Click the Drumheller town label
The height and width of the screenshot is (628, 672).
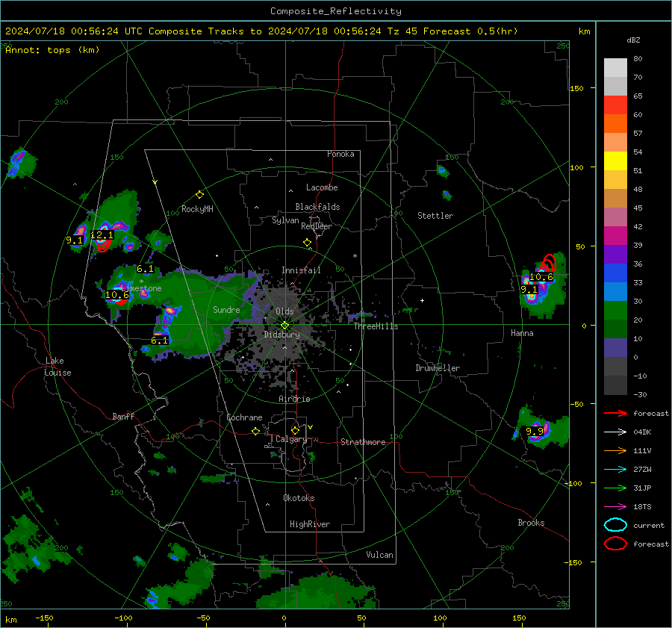point(438,368)
